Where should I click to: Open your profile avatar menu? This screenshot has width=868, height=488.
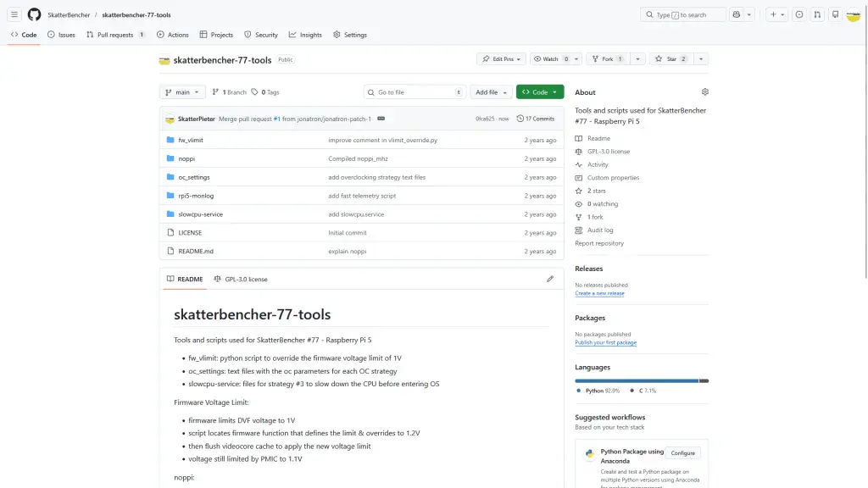pos(853,15)
